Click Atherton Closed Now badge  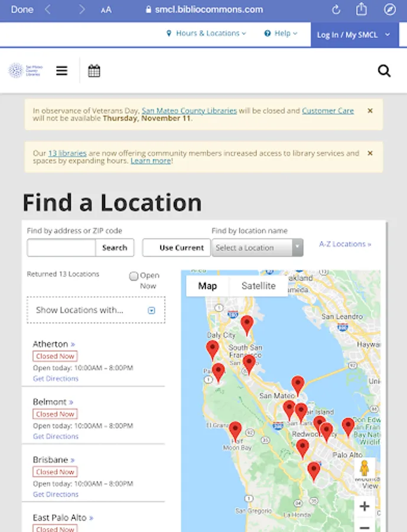[55, 356]
